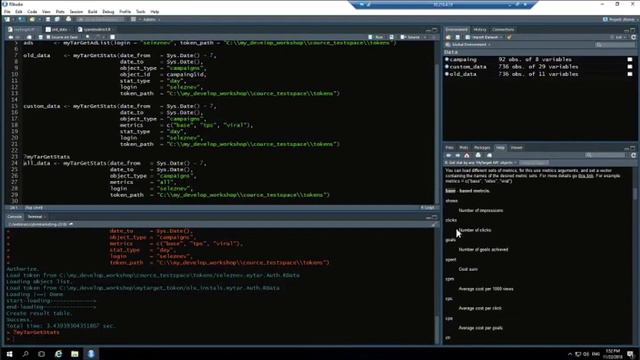
Task: Follow the 'this link' hyperlink in the help text
Action: pos(586,176)
